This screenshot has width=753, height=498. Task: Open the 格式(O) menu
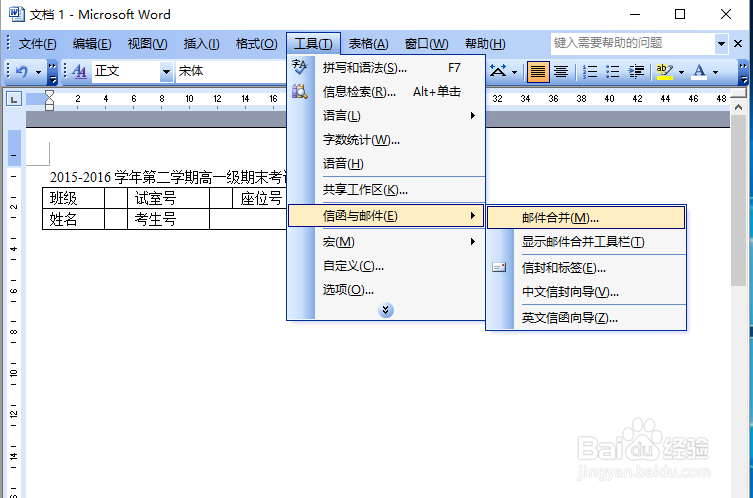[256, 44]
